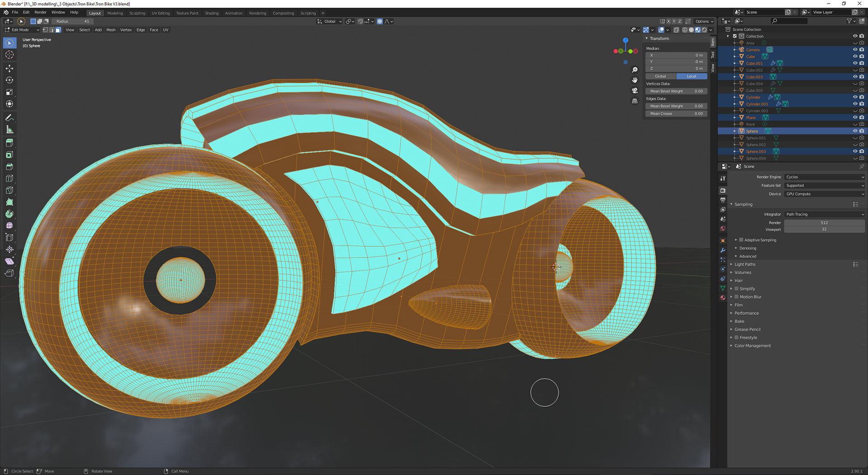Select the Shear tool
The height and width of the screenshot is (475, 868).
(9, 261)
